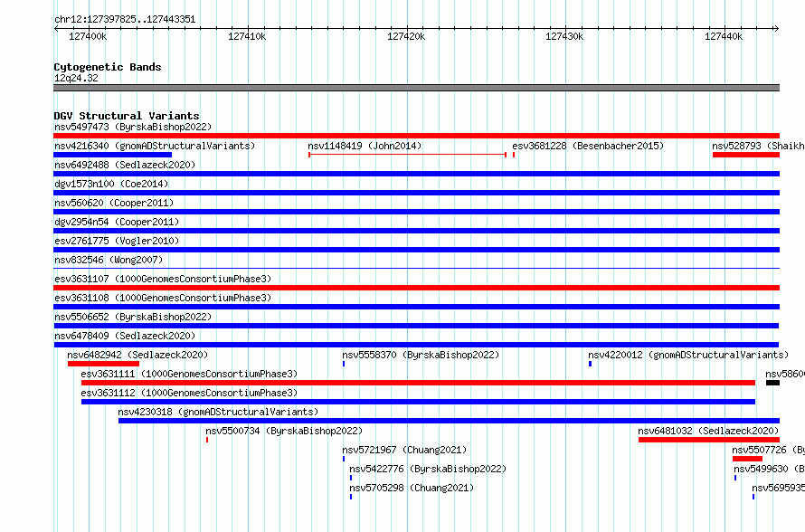Screen dimensions: 805x532
Task: Open variant label nsv4216340 (gnomADStructuralVariants)
Action: tap(155, 146)
